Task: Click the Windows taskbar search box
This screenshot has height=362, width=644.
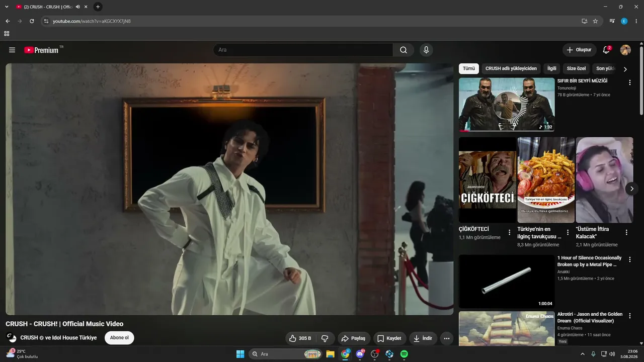Action: click(286, 354)
